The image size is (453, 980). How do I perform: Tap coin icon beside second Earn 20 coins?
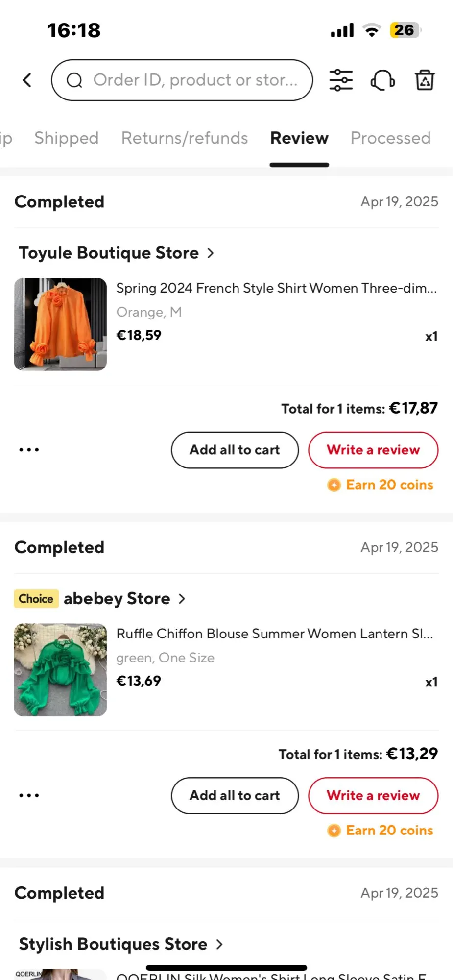334,831
